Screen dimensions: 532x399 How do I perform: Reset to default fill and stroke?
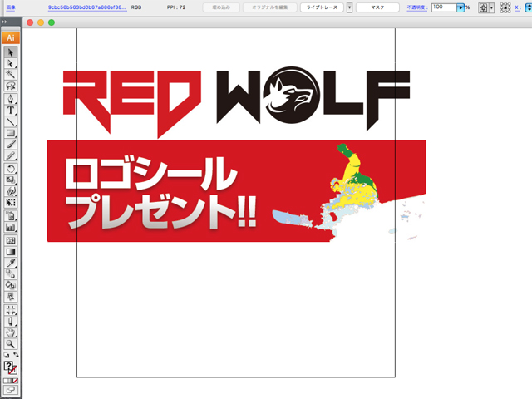coord(7,355)
